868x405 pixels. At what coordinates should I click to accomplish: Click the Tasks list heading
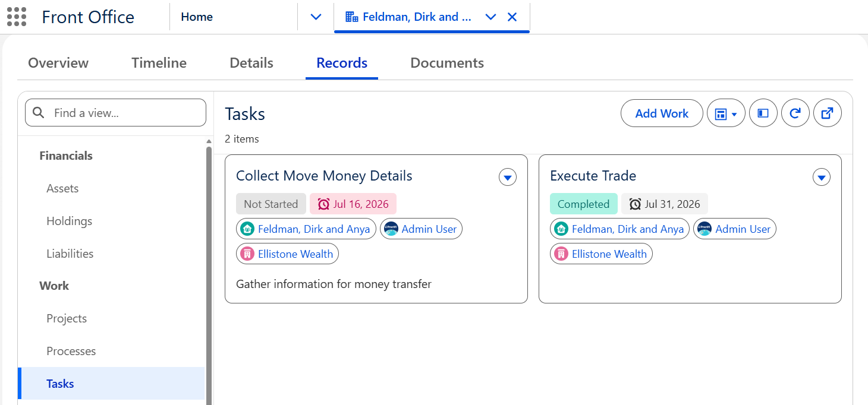(x=245, y=114)
